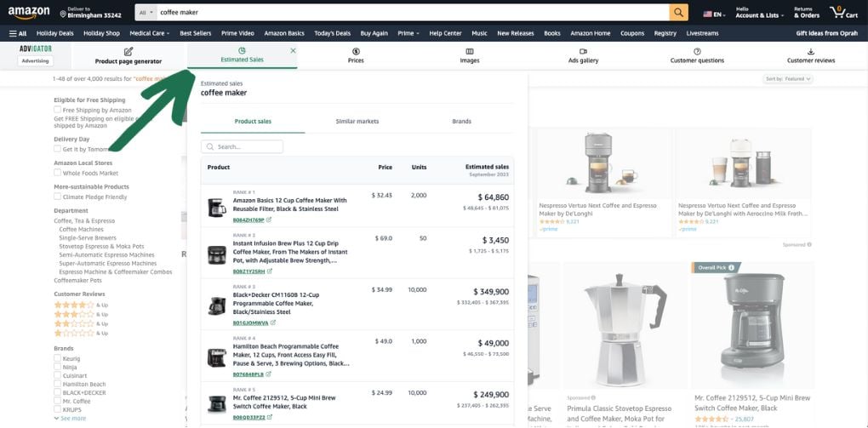Switch to the Brands tab
The image size is (868, 428).
coord(462,122)
